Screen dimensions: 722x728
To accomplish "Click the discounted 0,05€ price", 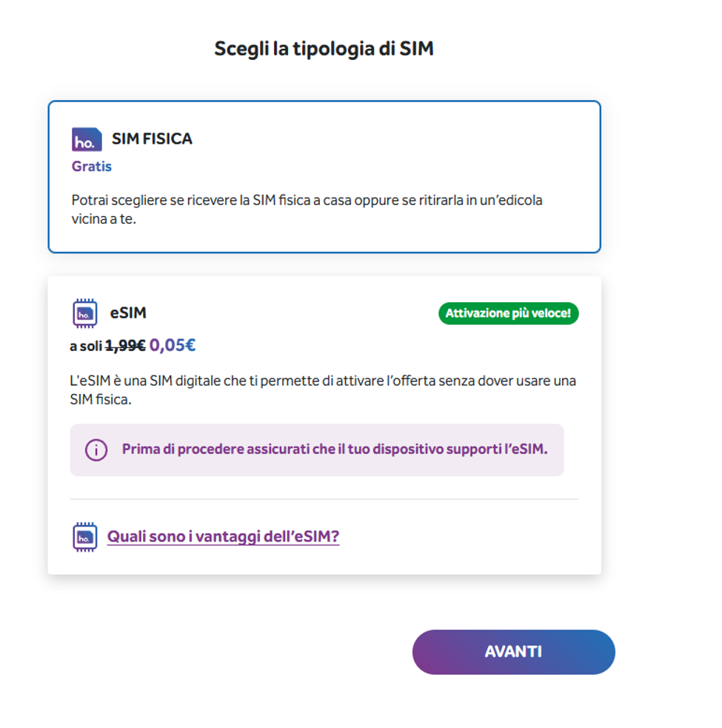I will click(173, 345).
